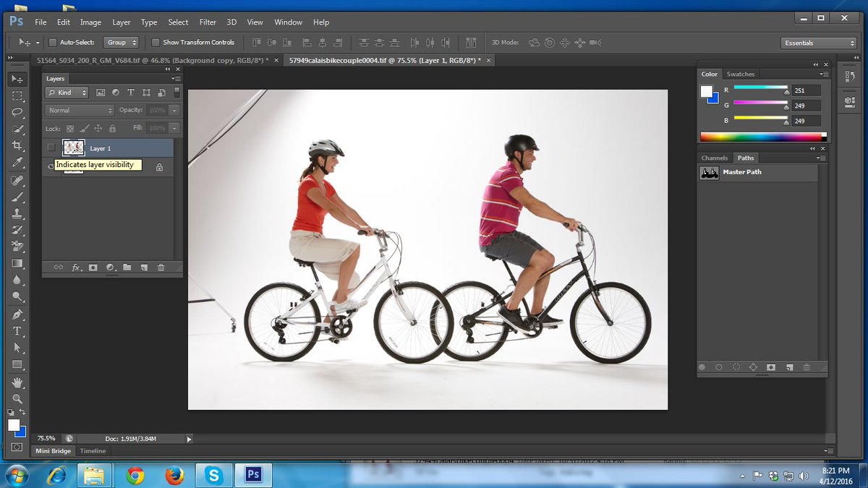Lock all for the layer
The width and height of the screenshot is (868, 488).
(112, 128)
